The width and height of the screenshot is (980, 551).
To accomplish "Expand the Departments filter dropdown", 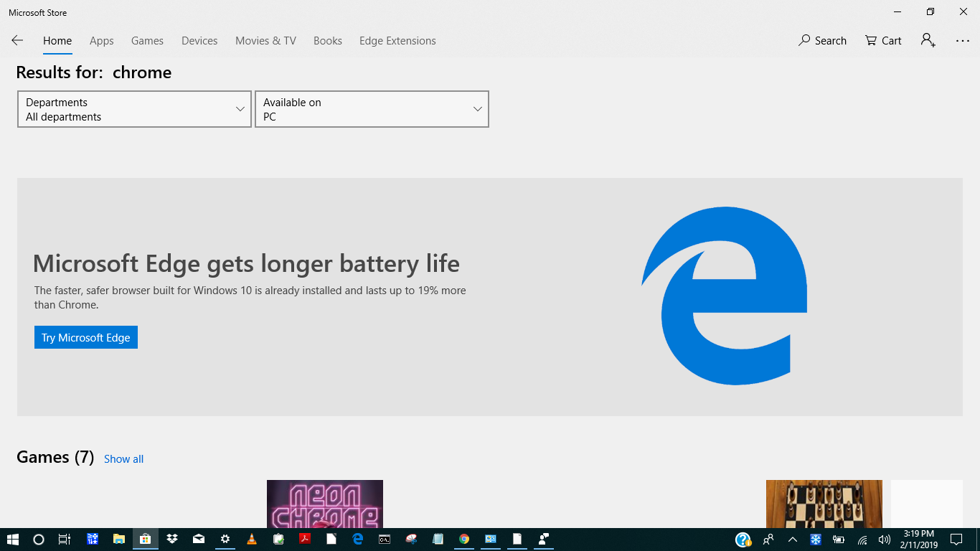I will coord(134,109).
